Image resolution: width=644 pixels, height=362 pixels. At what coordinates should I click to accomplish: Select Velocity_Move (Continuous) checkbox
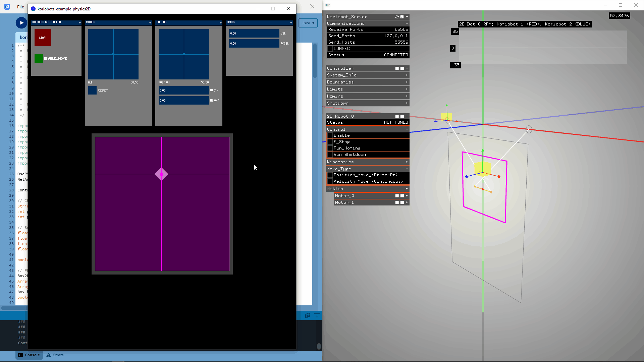(330, 181)
